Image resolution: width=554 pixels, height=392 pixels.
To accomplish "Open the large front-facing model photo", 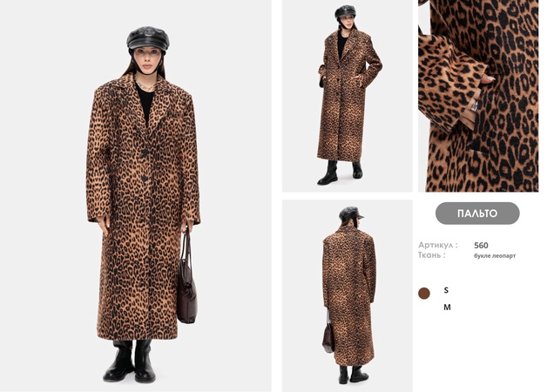I will (x=136, y=195).
